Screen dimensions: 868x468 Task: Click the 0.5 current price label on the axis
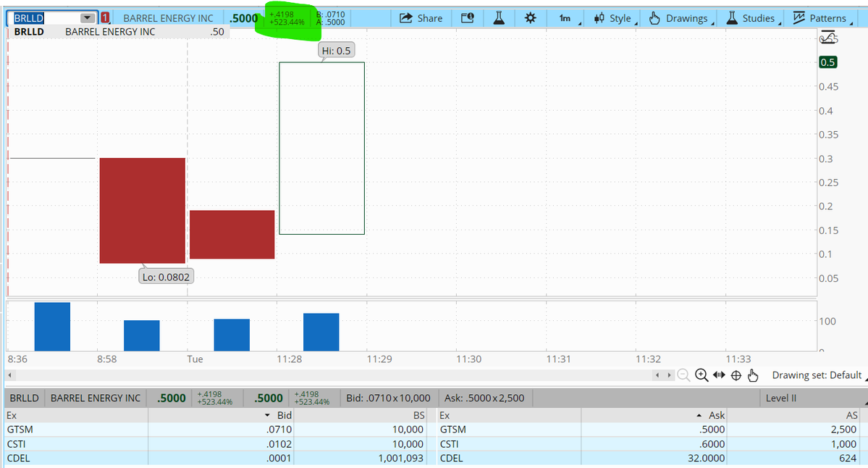827,62
